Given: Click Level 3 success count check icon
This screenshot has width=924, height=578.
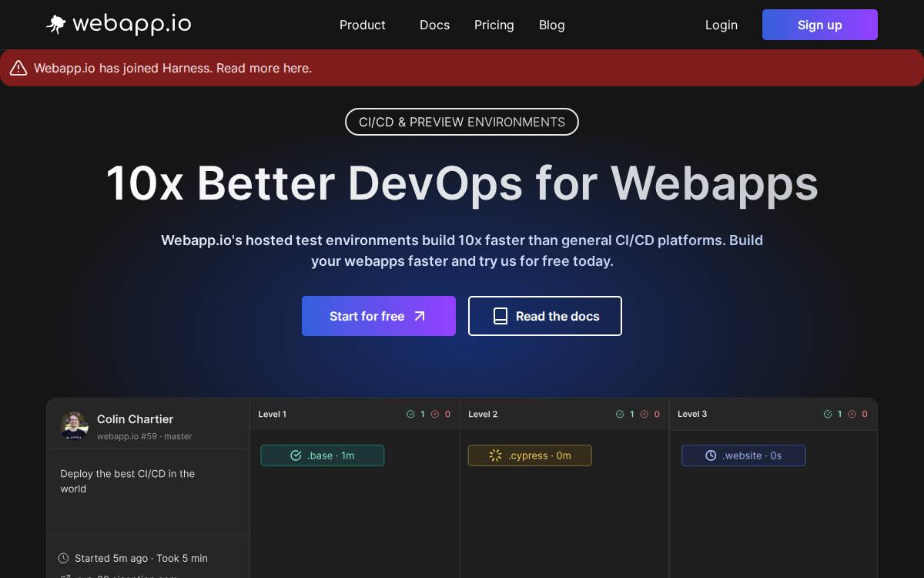Looking at the screenshot, I should pos(828,414).
